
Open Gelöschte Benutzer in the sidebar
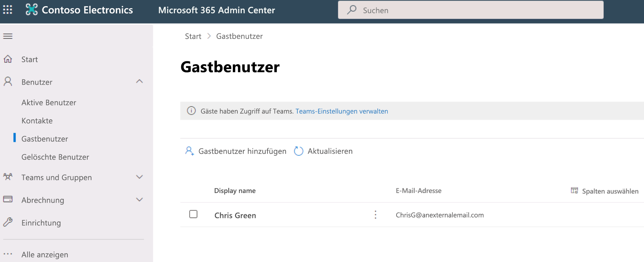click(x=55, y=157)
